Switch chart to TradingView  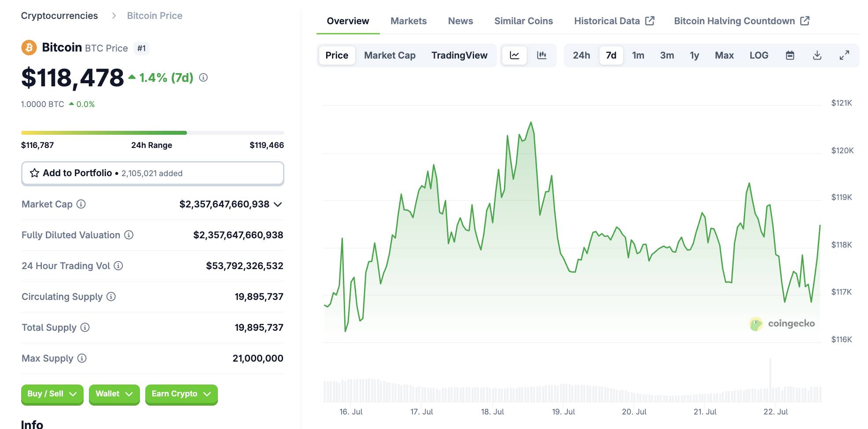[459, 55]
